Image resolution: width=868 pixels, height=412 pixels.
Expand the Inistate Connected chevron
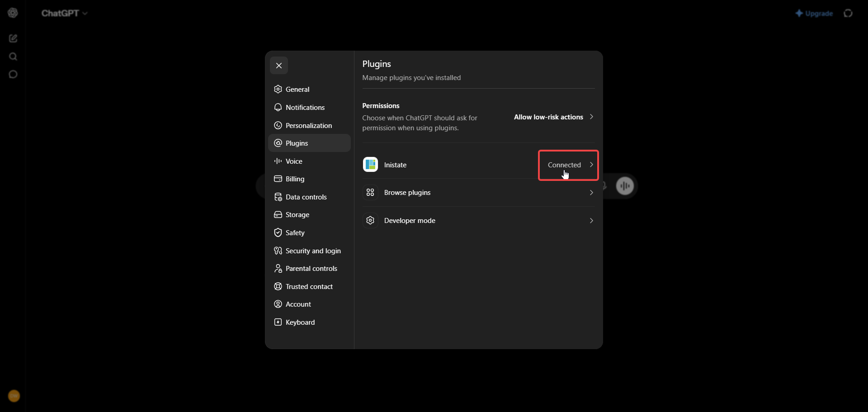coord(591,165)
